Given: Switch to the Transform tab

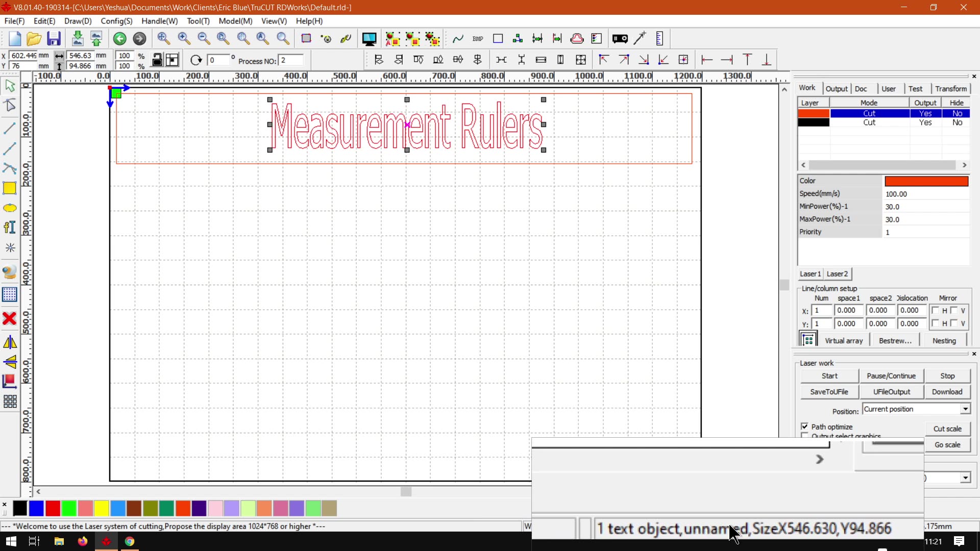Looking at the screenshot, I should point(951,88).
